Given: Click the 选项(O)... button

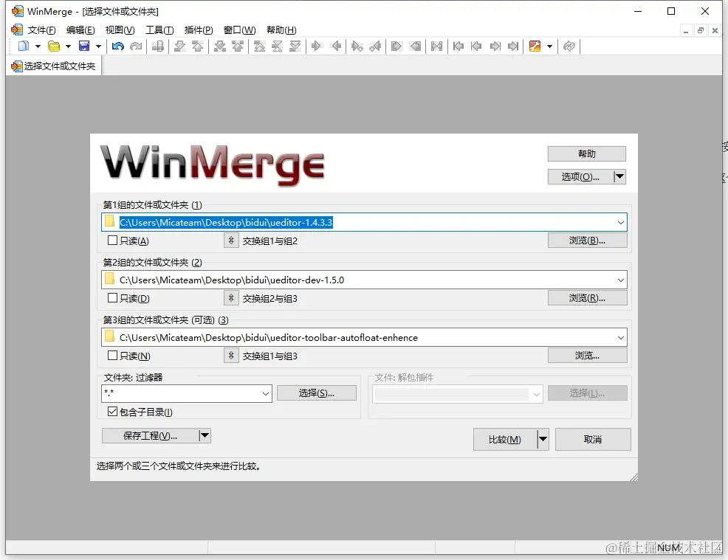Looking at the screenshot, I should 580,177.
